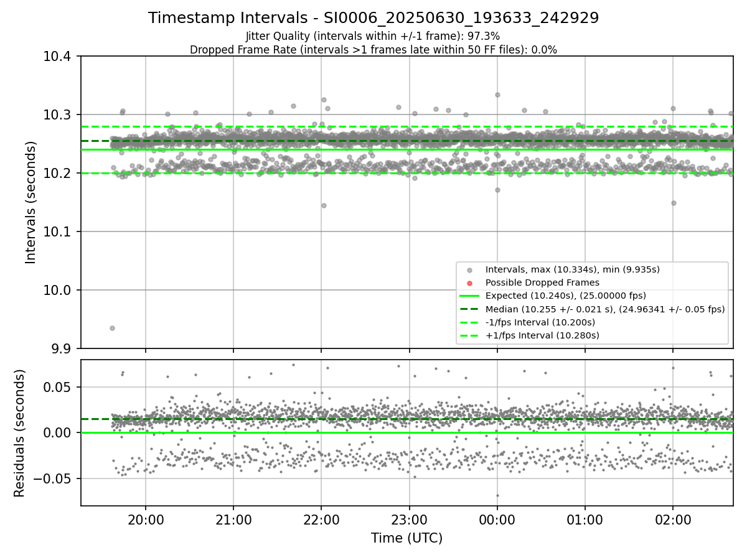This screenshot has height=560, width=747.
Task: Click the 02:00 time tick label
Action: coord(673,521)
